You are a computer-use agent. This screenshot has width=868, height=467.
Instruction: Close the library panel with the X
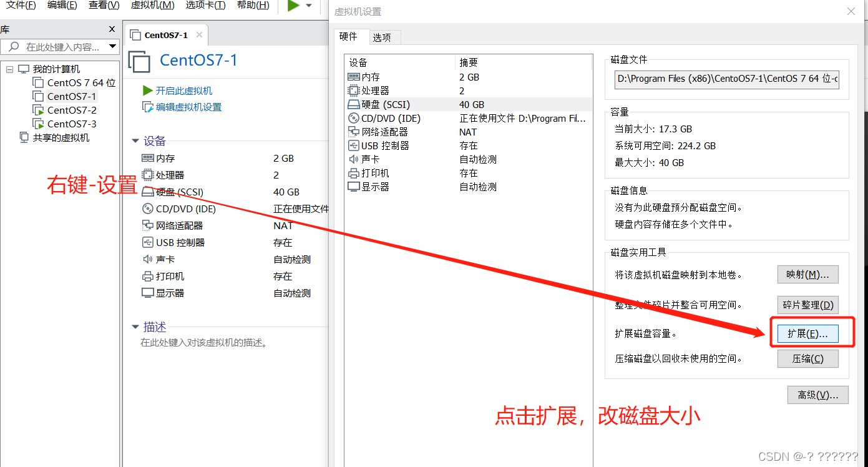[112, 29]
